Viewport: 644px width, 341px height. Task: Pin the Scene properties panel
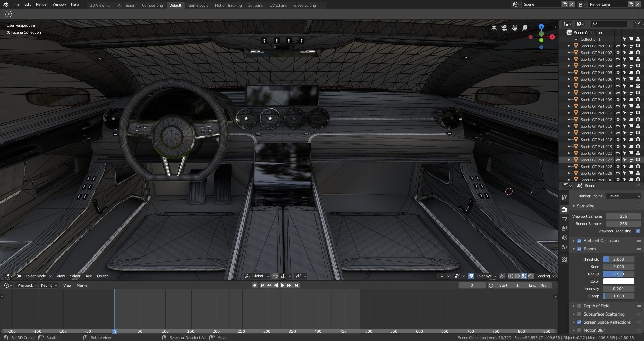[x=638, y=186]
